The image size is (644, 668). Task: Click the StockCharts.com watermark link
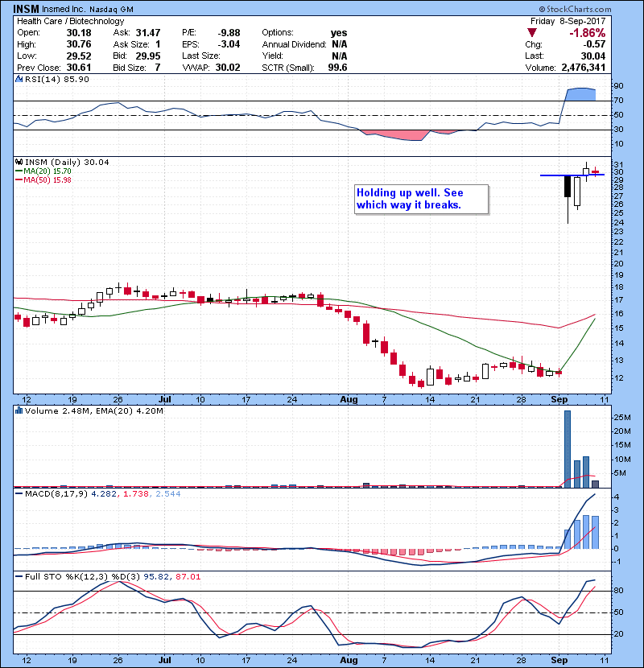click(575, 9)
